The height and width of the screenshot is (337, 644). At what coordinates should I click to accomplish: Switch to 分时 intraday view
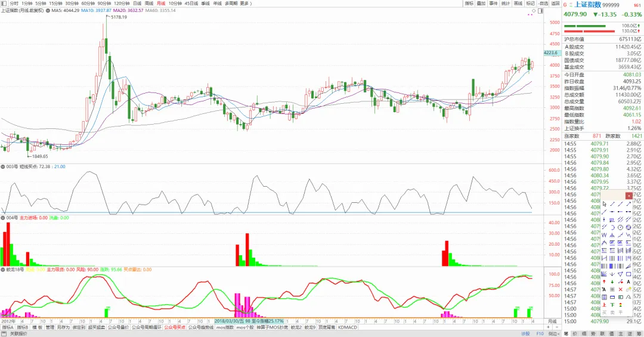click(x=14, y=4)
